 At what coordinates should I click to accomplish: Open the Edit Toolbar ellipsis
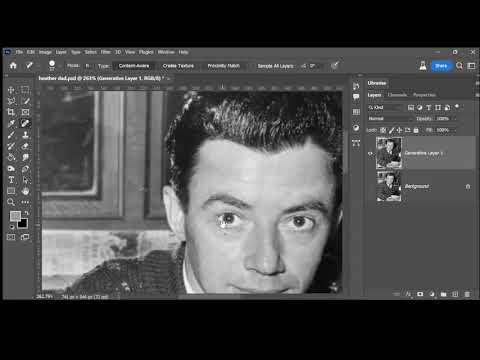[x=25, y=202]
